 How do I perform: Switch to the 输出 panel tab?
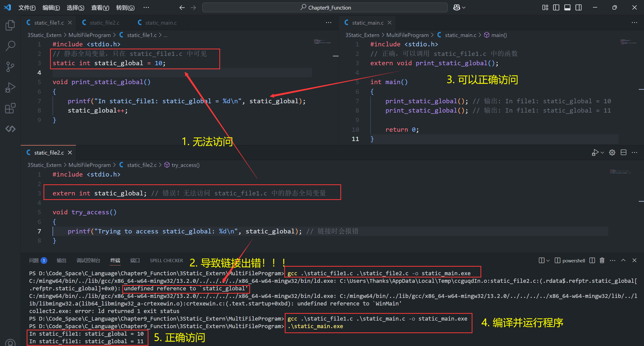point(61,260)
